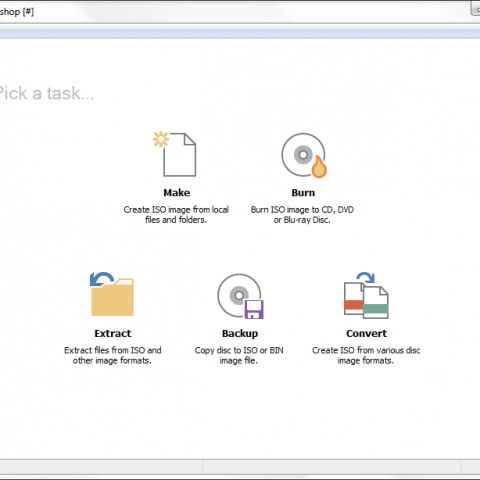
Task: Click the window control button at top right
Action: click(x=475, y=8)
